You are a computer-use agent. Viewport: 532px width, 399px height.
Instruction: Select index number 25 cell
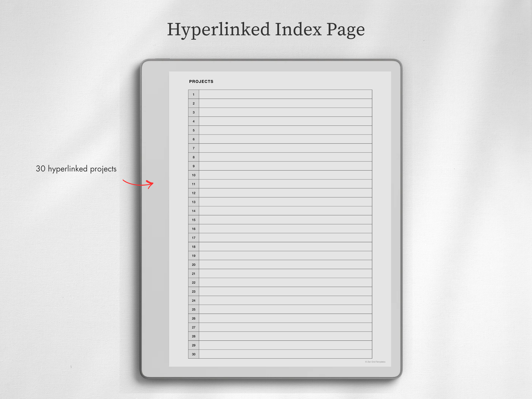tap(194, 309)
